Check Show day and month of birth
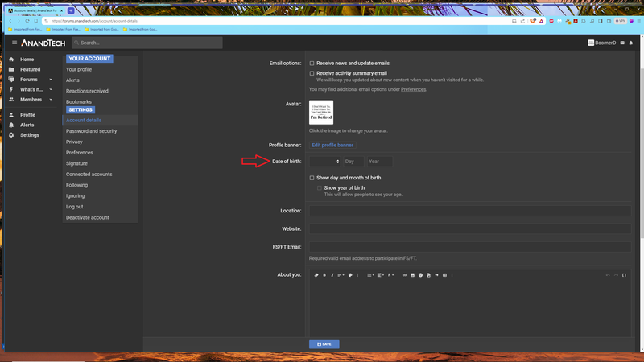The width and height of the screenshot is (644, 362). [312, 178]
